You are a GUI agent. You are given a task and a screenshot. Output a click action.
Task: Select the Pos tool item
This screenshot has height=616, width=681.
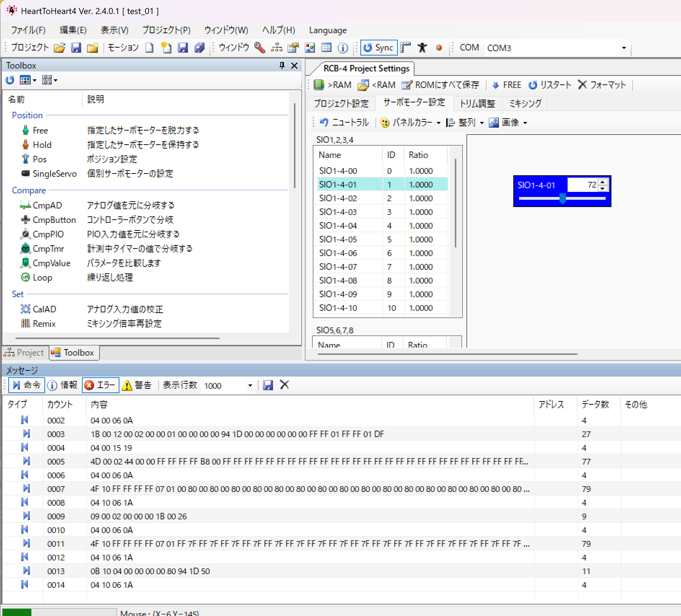(39, 159)
